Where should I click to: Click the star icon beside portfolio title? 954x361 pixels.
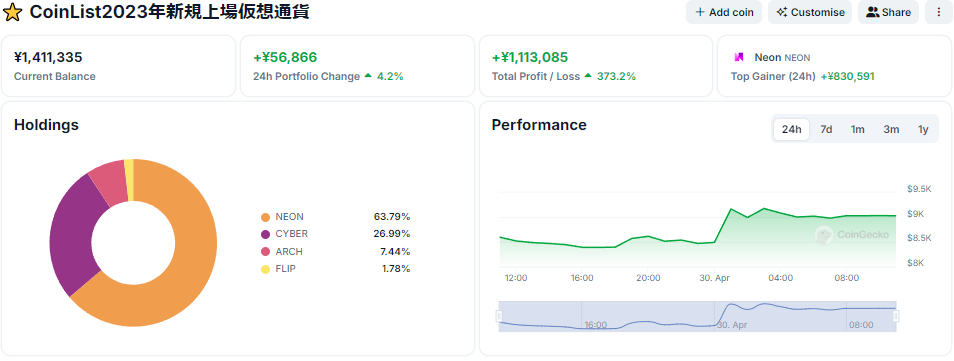(x=12, y=12)
